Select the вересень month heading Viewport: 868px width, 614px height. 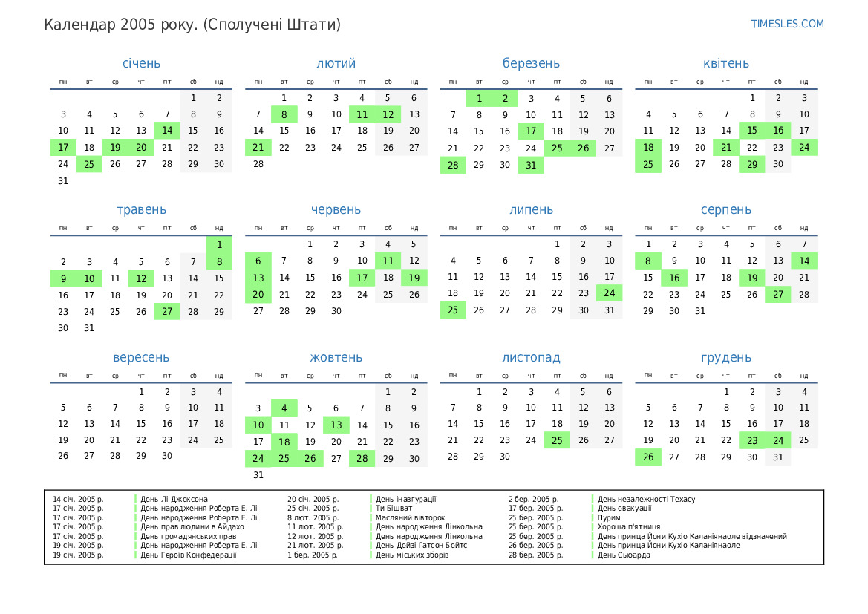[x=141, y=357]
